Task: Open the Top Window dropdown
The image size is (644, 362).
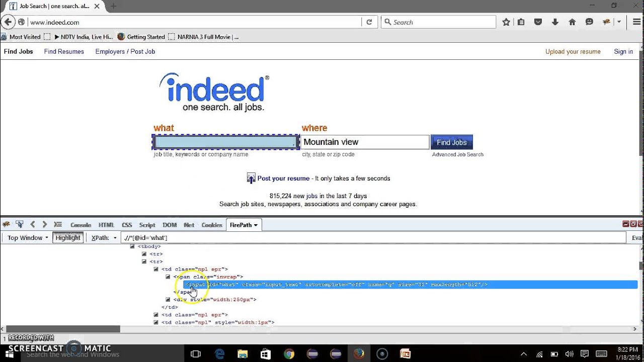Action: click(x=28, y=237)
